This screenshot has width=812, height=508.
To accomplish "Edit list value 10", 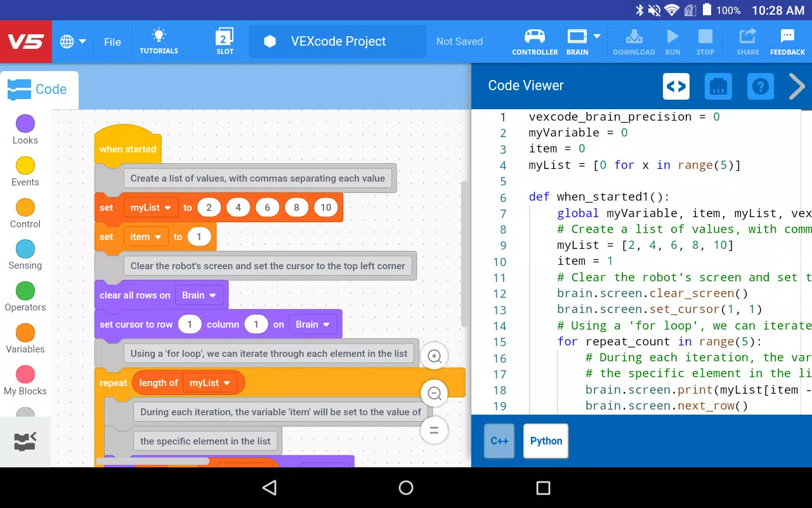I will (x=325, y=208).
